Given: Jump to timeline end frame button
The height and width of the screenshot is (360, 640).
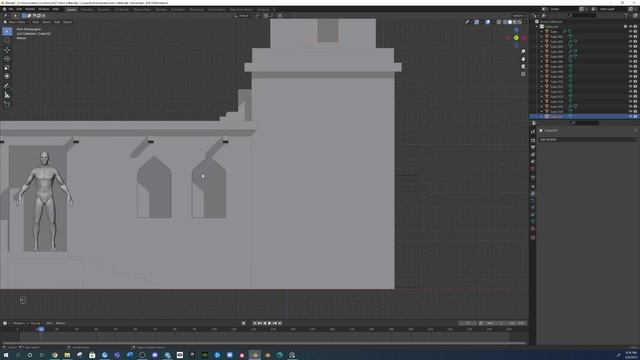Looking at the screenshot, I should [280, 323].
